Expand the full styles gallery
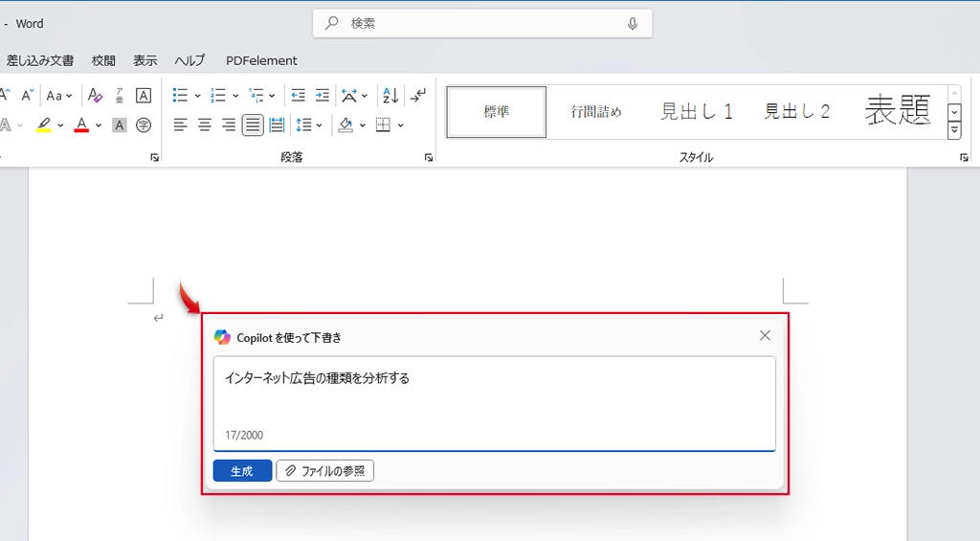980x541 pixels. (x=954, y=130)
